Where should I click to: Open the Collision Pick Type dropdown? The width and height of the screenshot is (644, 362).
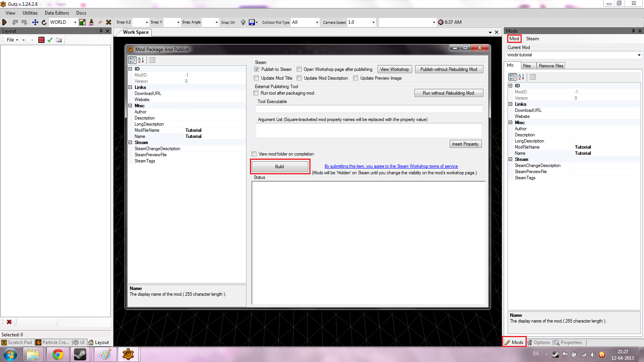[317, 22]
